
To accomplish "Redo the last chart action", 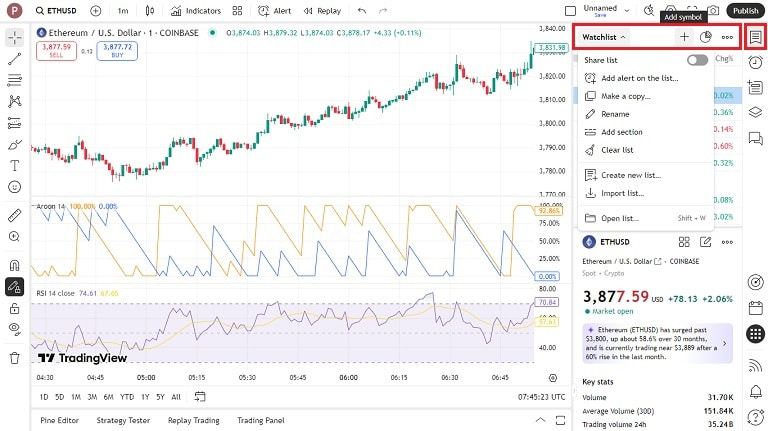I will (x=383, y=11).
